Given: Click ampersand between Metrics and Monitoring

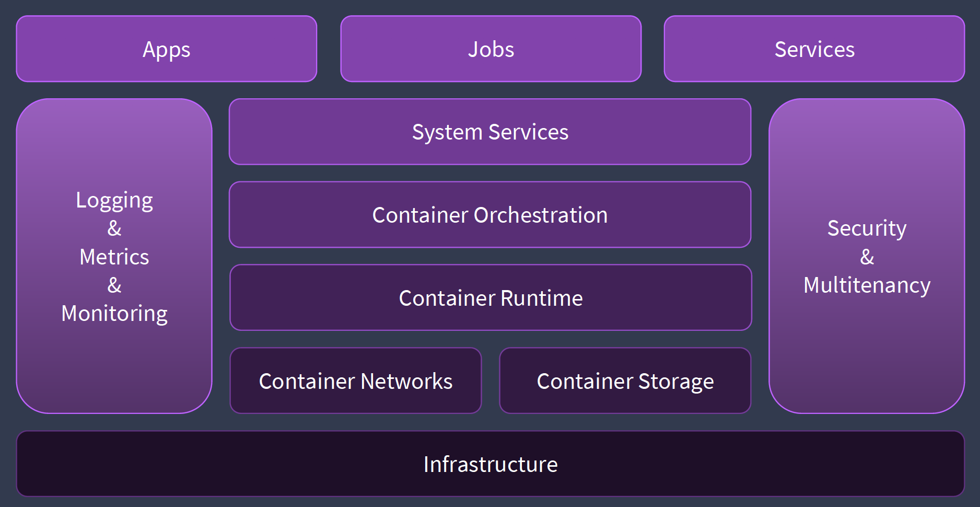Looking at the screenshot, I should coord(114,285).
